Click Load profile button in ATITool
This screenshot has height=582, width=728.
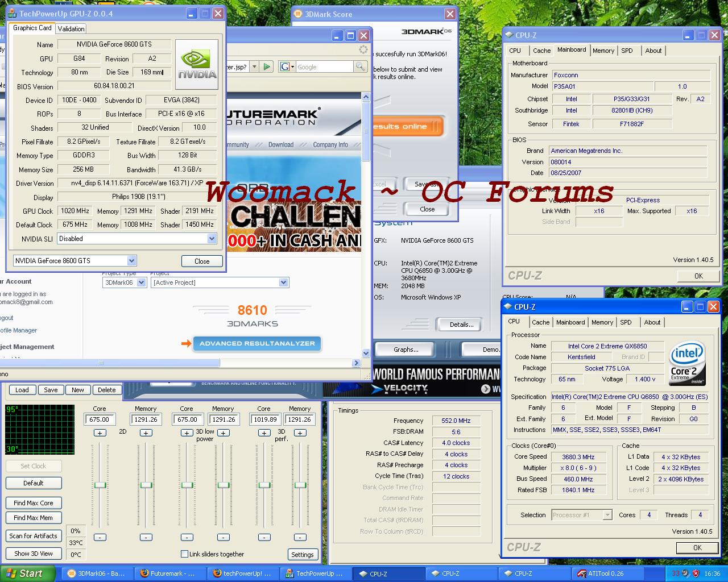point(22,390)
